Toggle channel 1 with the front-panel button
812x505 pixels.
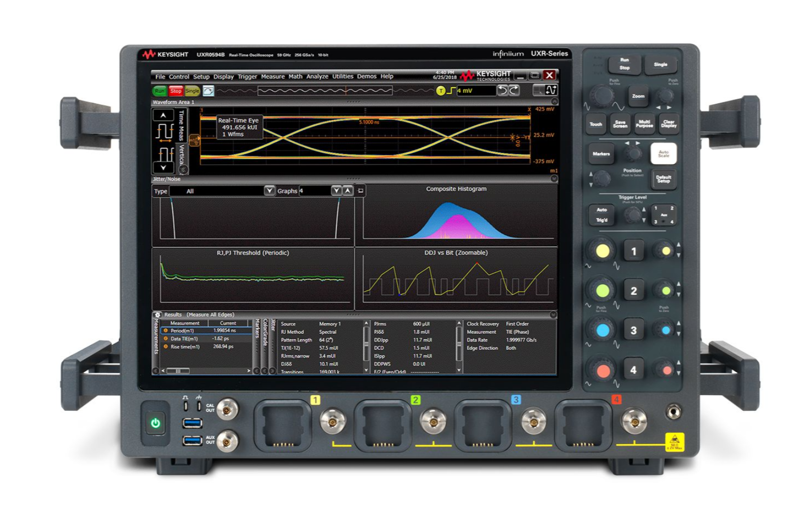point(633,251)
